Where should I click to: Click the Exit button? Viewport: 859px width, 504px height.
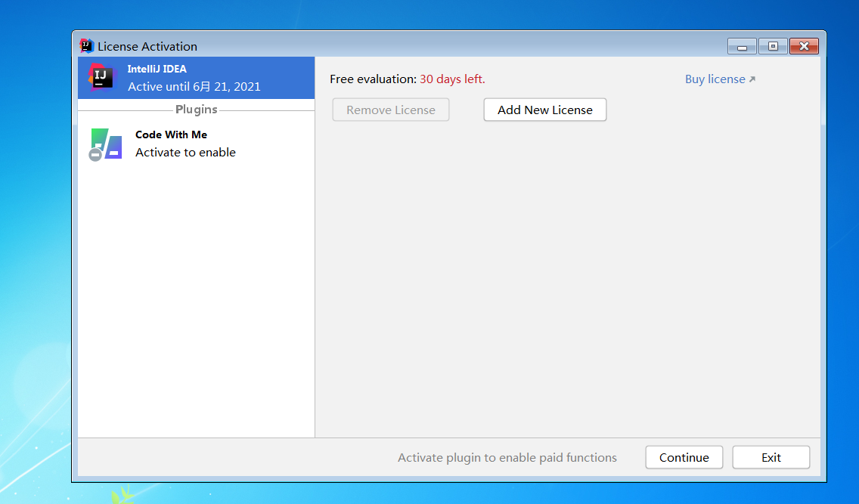pyautogui.click(x=771, y=457)
